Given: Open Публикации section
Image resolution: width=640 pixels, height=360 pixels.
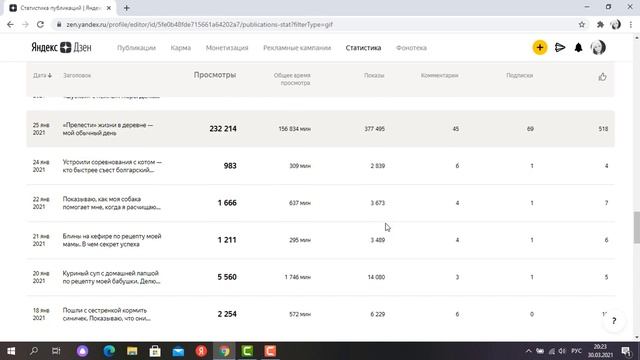Looking at the screenshot, I should (136, 48).
